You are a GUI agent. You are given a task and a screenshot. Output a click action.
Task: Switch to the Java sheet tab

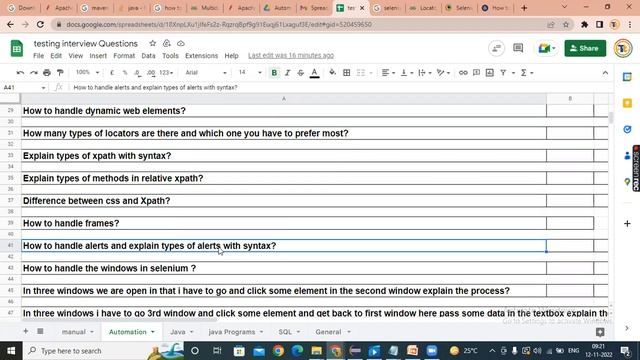coord(182,332)
